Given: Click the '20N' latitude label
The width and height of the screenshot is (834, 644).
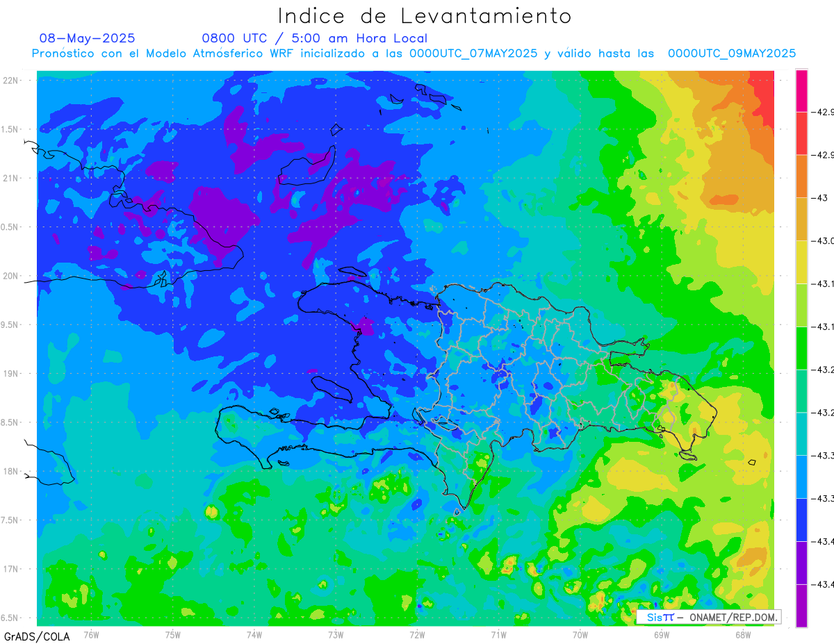Looking at the screenshot, I should [x=12, y=276].
